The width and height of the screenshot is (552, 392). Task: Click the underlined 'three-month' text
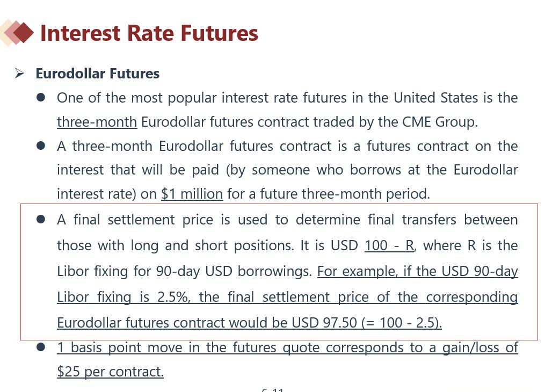coord(97,122)
